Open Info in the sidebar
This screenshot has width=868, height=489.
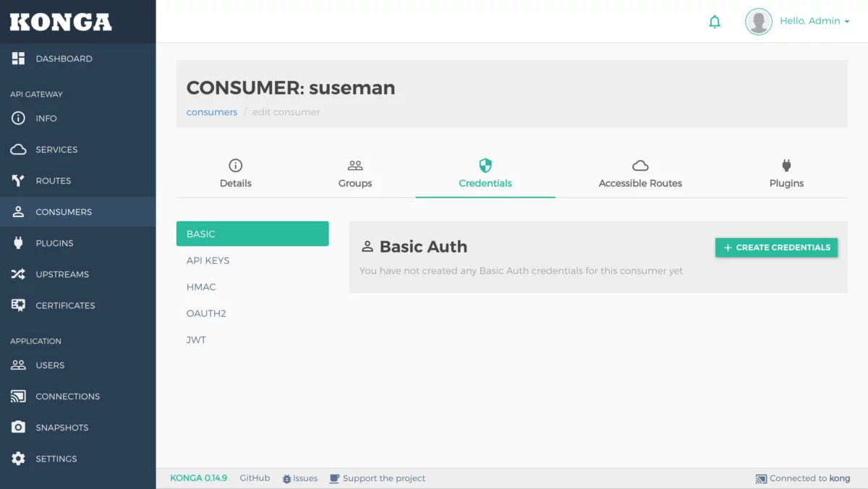pyautogui.click(x=78, y=118)
